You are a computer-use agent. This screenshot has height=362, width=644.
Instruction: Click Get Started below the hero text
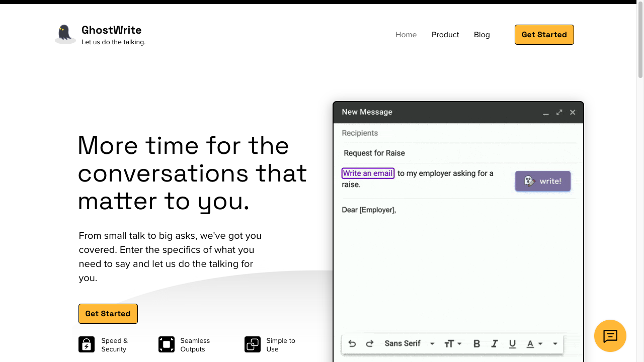click(108, 314)
